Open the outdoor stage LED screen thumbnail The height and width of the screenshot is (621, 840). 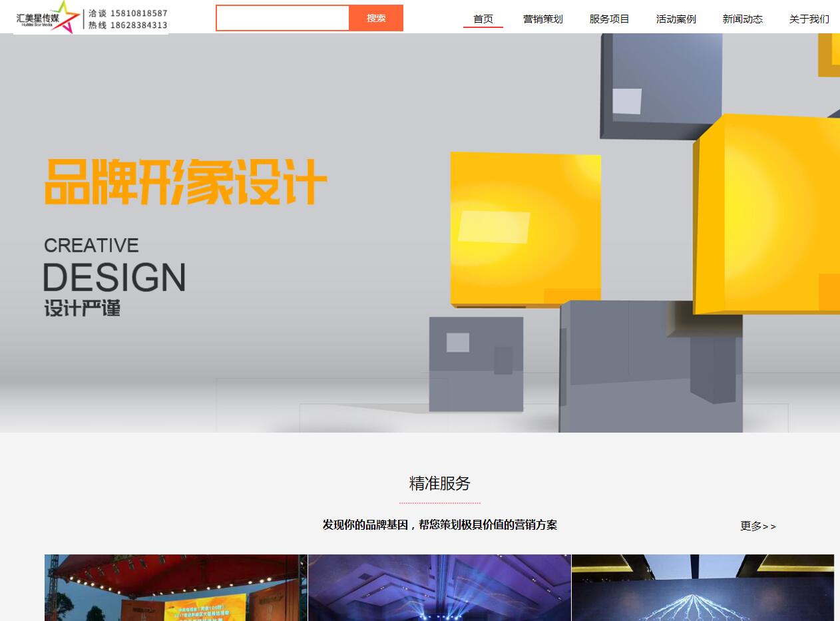pos(176,587)
